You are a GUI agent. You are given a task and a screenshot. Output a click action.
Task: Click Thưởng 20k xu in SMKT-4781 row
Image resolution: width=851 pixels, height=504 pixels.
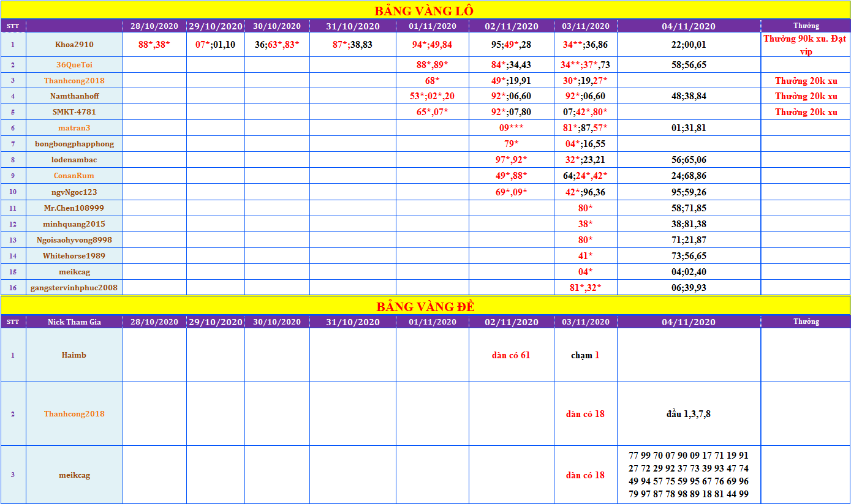pos(806,112)
